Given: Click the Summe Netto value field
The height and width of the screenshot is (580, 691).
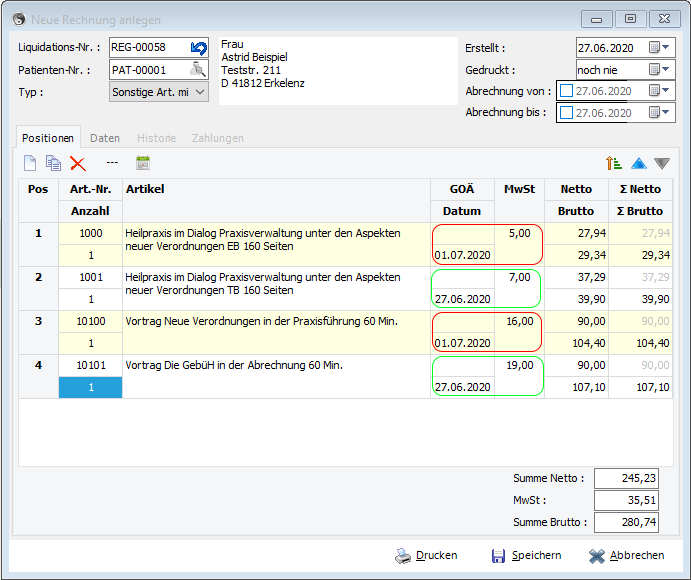Looking at the screenshot, I should [x=626, y=478].
